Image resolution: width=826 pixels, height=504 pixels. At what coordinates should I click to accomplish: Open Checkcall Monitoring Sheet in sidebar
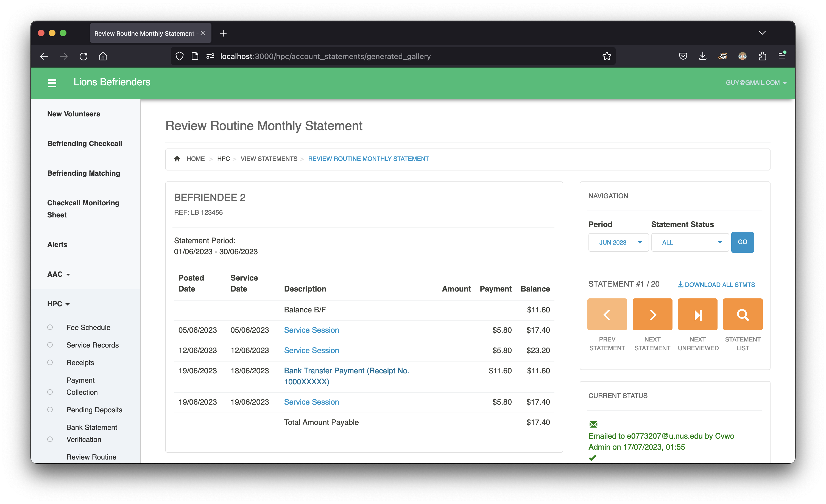83,208
